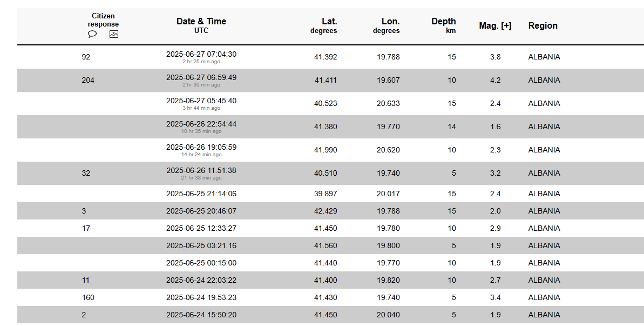The width and height of the screenshot is (644, 326).
Task: Click the 160 citizen responses count
Action: click(88, 297)
